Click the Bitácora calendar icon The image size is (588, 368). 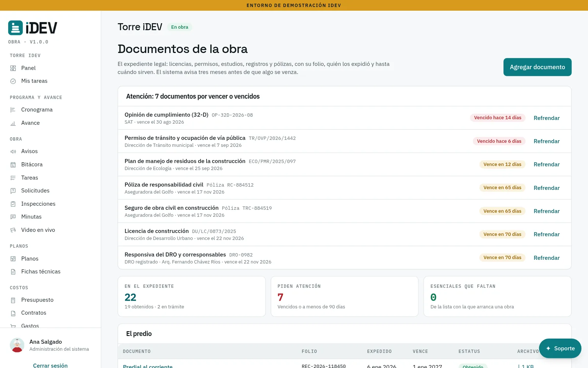tap(13, 164)
